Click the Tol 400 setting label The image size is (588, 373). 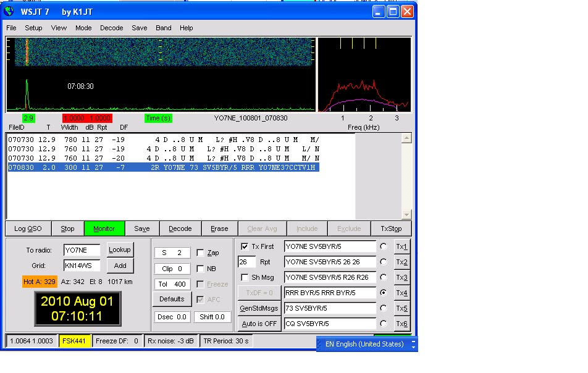tap(172, 284)
